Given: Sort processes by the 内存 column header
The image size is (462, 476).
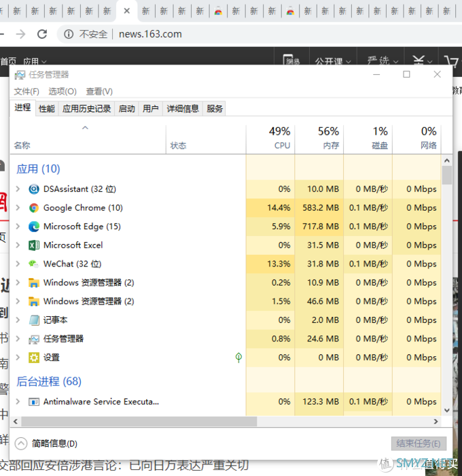Looking at the screenshot, I should 319,139.
